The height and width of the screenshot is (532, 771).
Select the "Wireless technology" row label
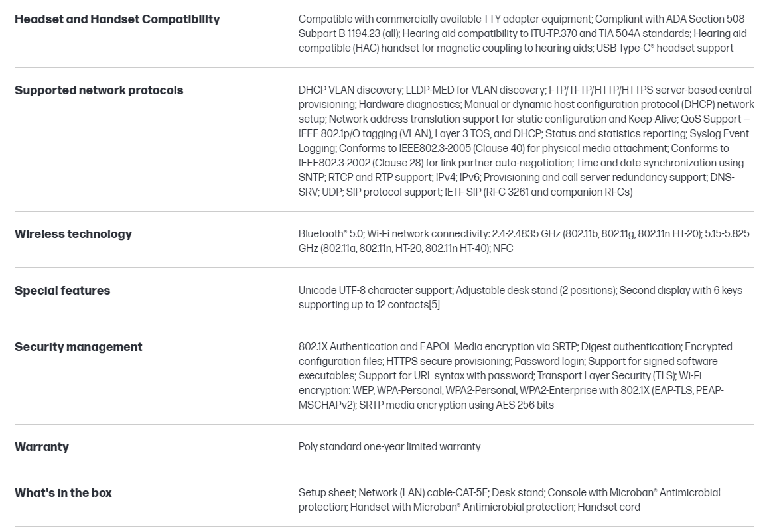(x=73, y=234)
